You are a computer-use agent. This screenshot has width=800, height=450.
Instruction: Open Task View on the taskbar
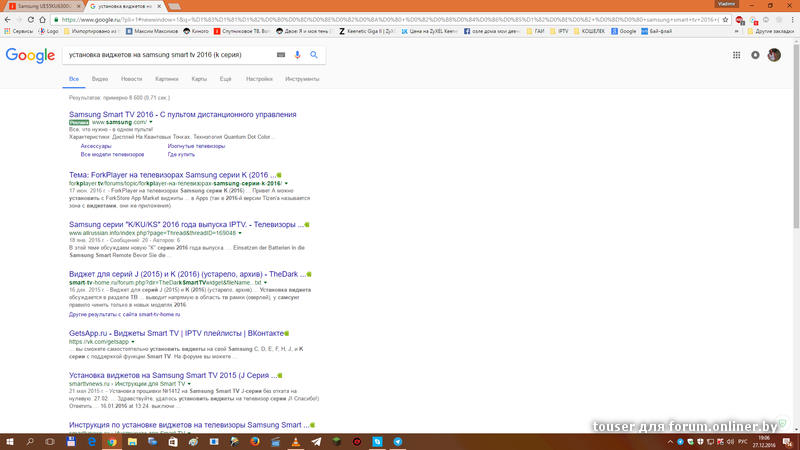pyautogui.click(x=50, y=442)
